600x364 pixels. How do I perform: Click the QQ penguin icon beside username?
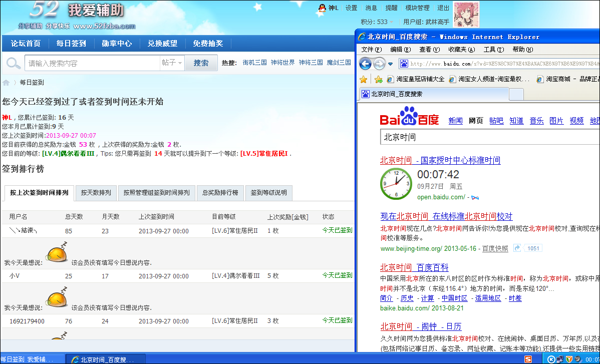click(322, 8)
